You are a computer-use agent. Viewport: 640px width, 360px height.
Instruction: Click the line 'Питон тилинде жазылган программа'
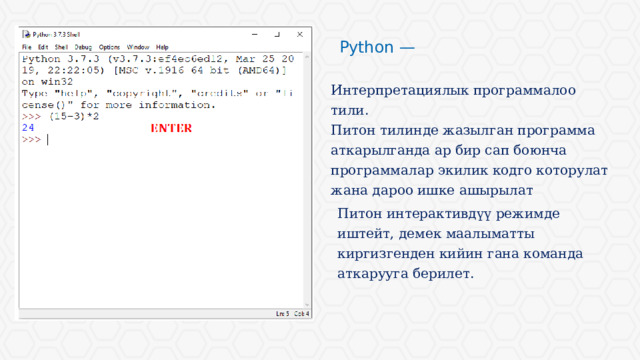pos(463,131)
